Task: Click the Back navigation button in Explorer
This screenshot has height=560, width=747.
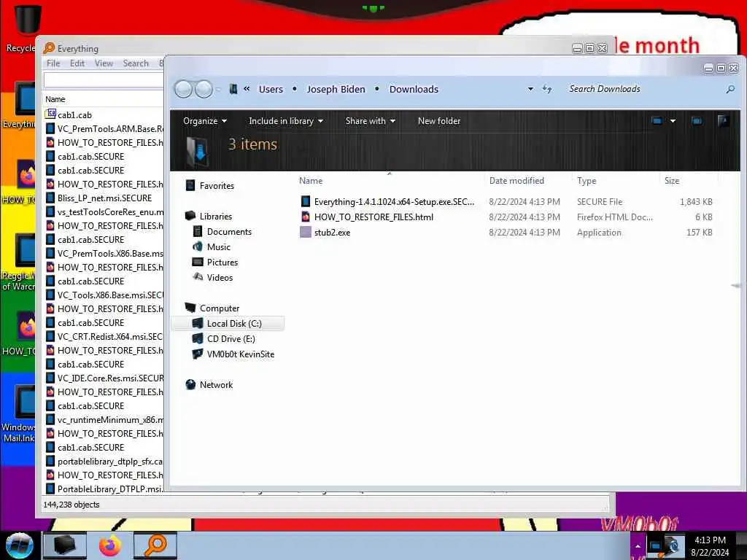Action: (183, 89)
